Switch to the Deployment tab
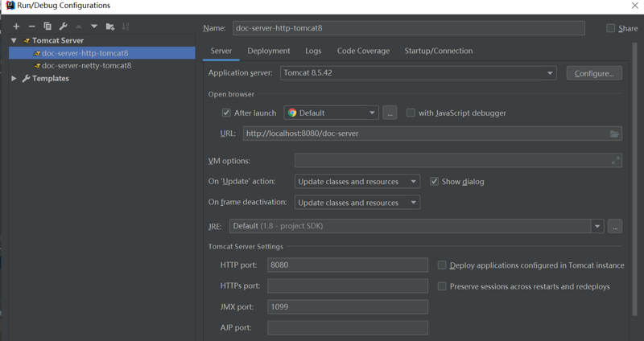This screenshot has height=341, width=644. (x=269, y=51)
